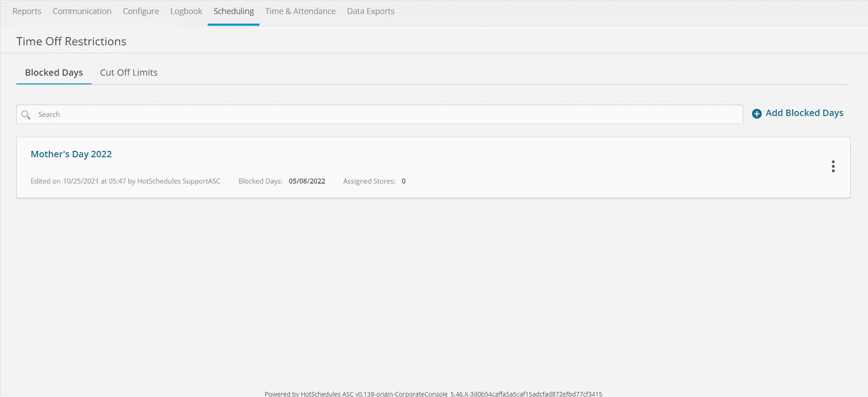Click the Assigned Stores count
Viewport: 868px width, 397px height.
[403, 181]
